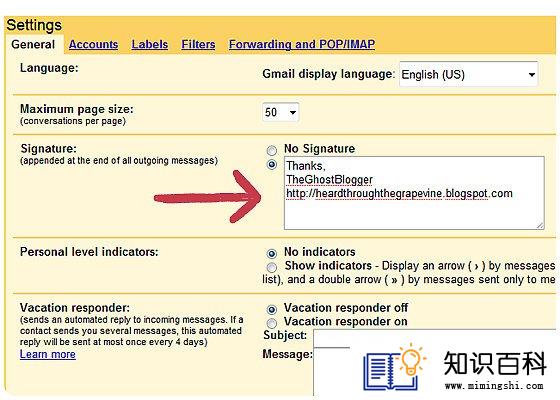Select the No indicators radio button

[272, 253]
